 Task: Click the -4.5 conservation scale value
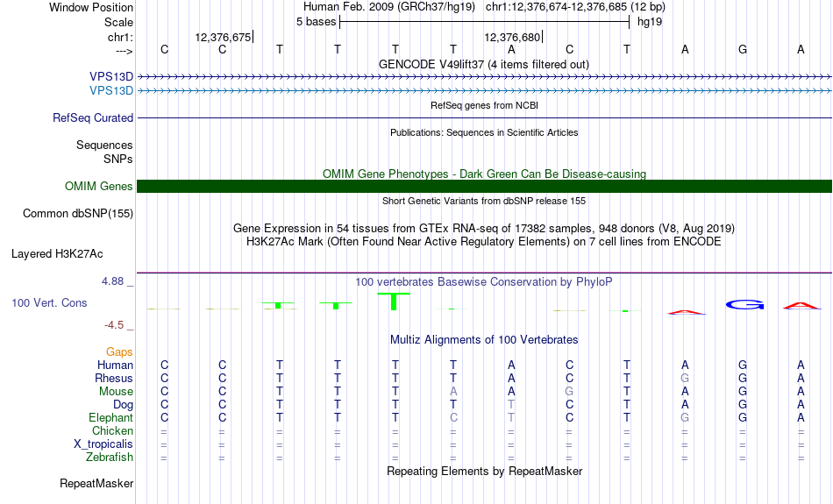[x=114, y=324]
